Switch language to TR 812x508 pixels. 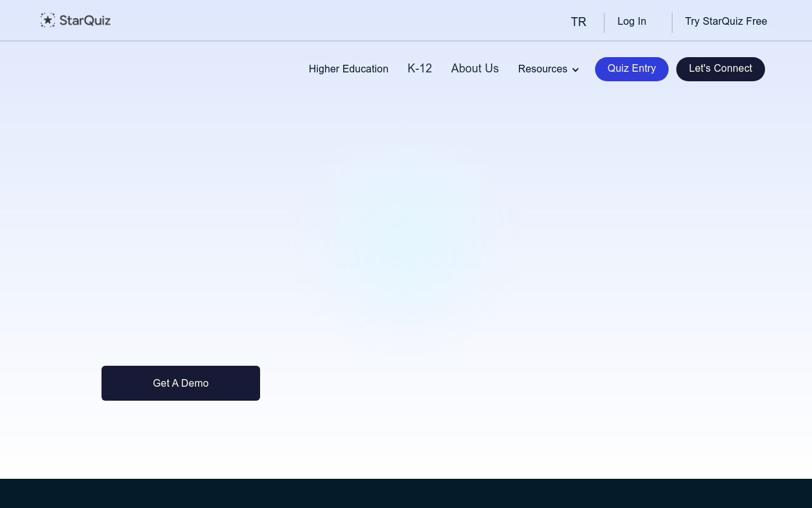pyautogui.click(x=579, y=22)
